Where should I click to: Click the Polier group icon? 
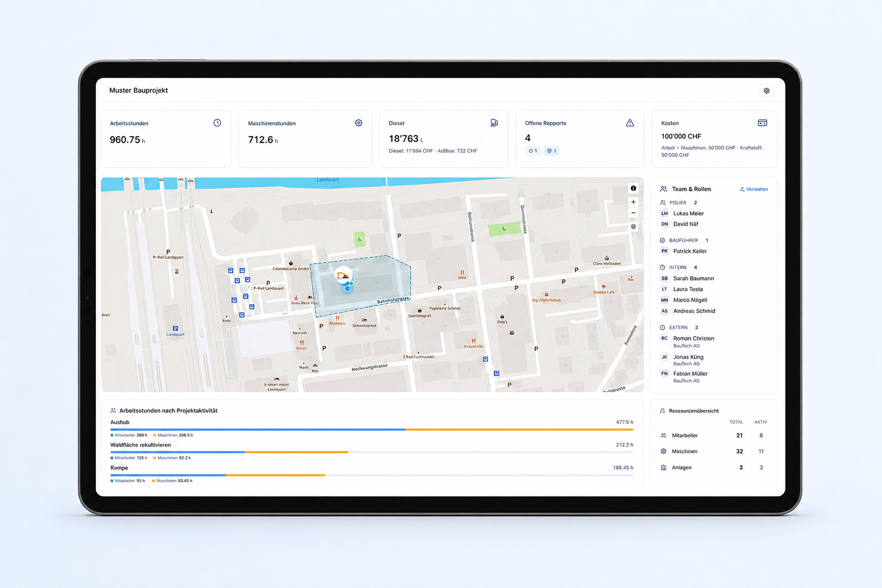(x=663, y=203)
